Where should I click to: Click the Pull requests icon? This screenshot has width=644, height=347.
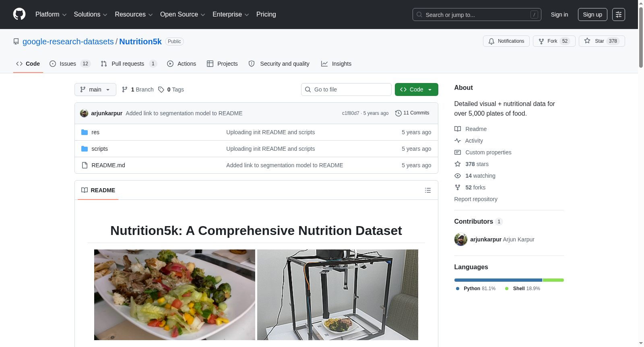coord(104,64)
